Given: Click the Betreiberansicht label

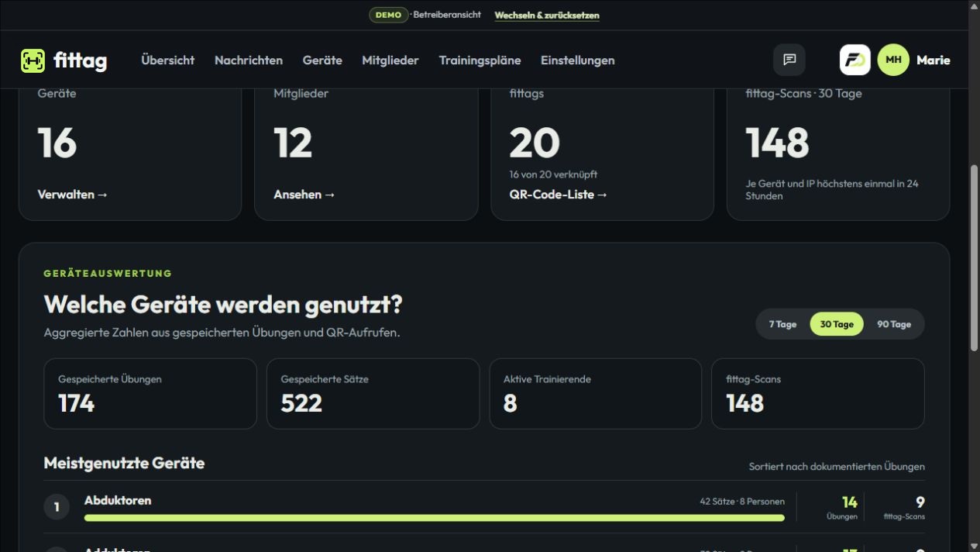Looking at the screenshot, I should click(x=447, y=15).
